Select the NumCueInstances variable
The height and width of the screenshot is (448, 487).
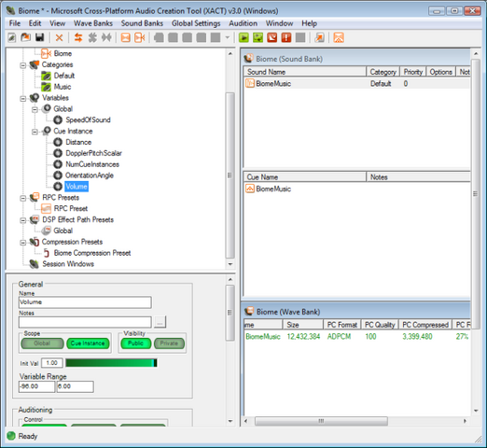pos(92,164)
